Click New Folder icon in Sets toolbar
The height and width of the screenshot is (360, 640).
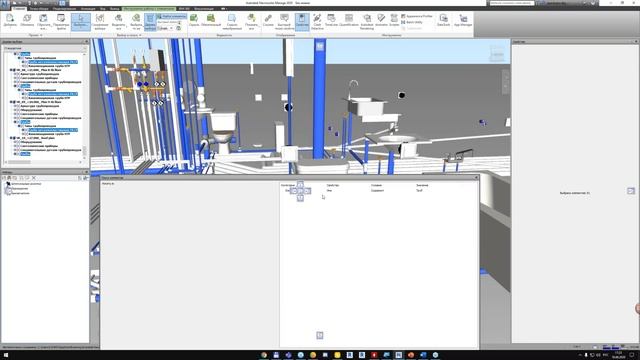pos(15,178)
